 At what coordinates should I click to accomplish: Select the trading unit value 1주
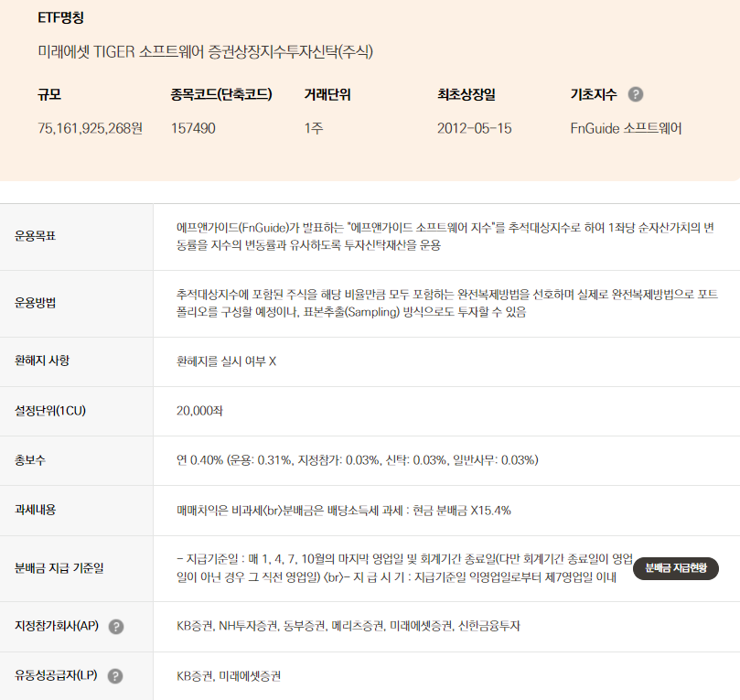tap(314, 128)
